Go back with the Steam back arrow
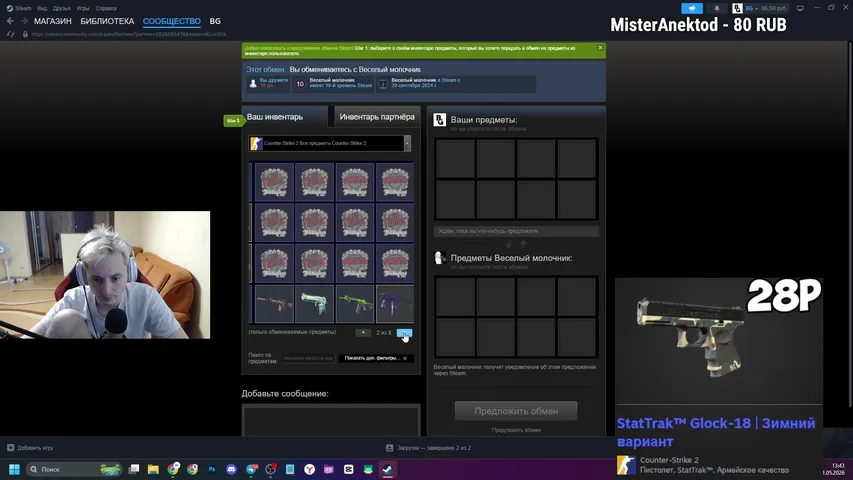This screenshot has width=853, height=480. point(10,21)
